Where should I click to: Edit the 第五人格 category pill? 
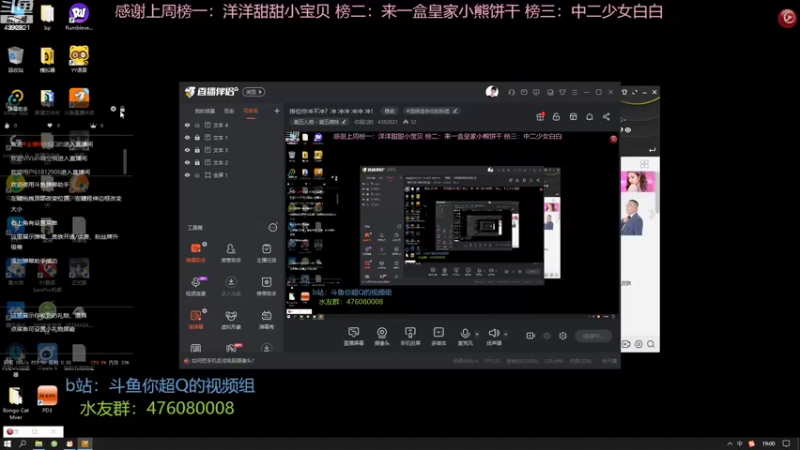click(319, 122)
